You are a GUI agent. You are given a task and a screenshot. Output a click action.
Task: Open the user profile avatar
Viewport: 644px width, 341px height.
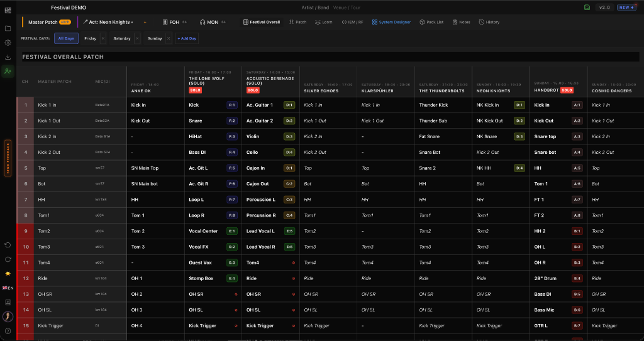[8, 317]
